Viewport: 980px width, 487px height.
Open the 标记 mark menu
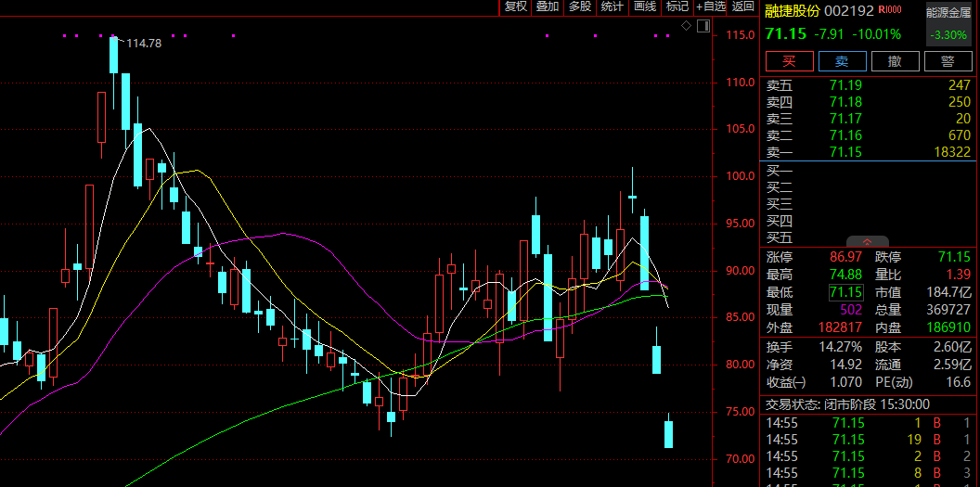677,6
